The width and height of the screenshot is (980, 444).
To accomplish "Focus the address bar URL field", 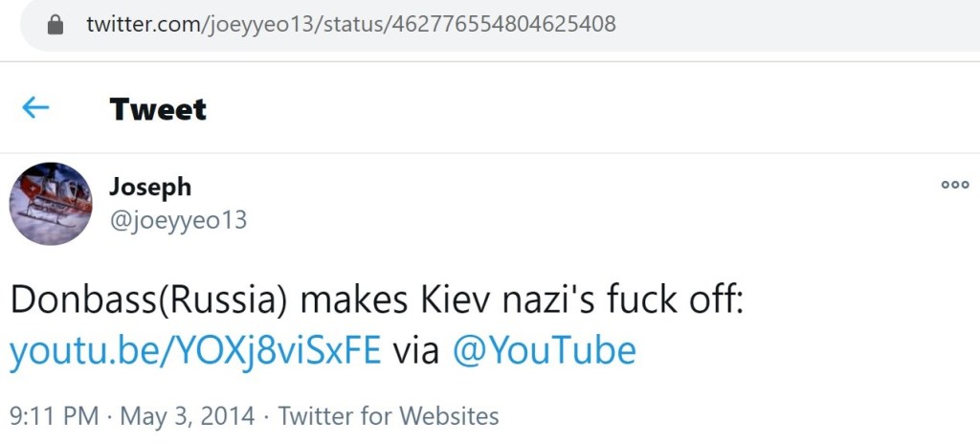I will point(479,24).
